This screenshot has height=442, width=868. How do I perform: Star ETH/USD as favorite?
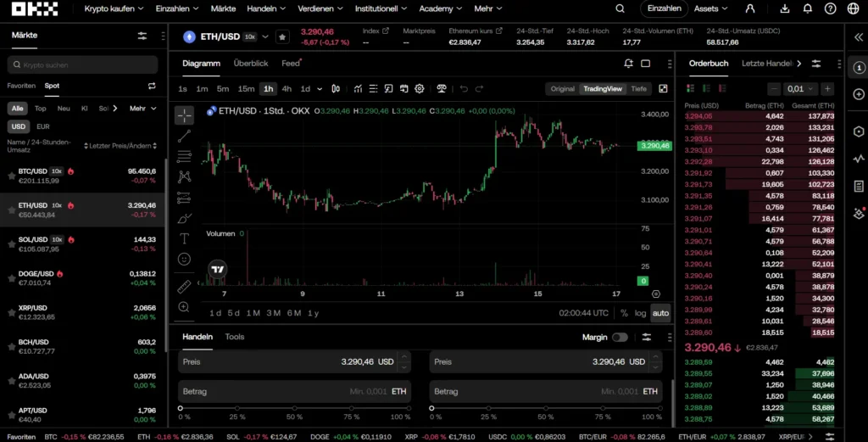pyautogui.click(x=282, y=37)
